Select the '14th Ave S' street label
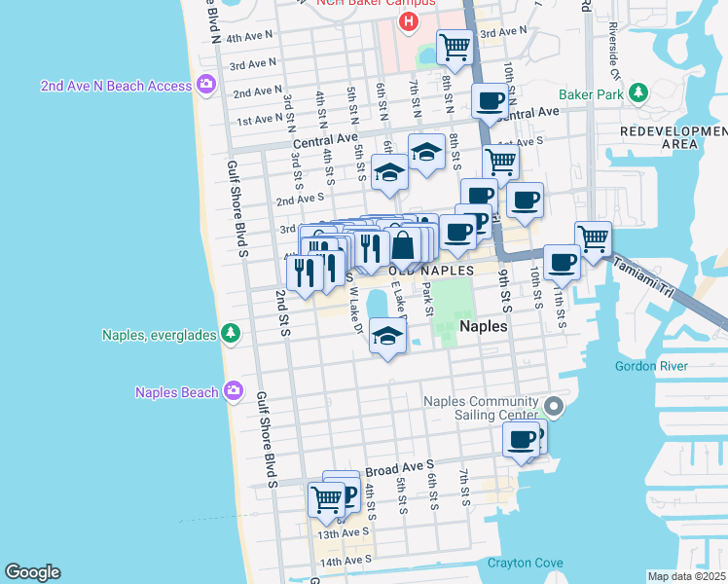Viewport: 728px width, 584px height. 346,561
